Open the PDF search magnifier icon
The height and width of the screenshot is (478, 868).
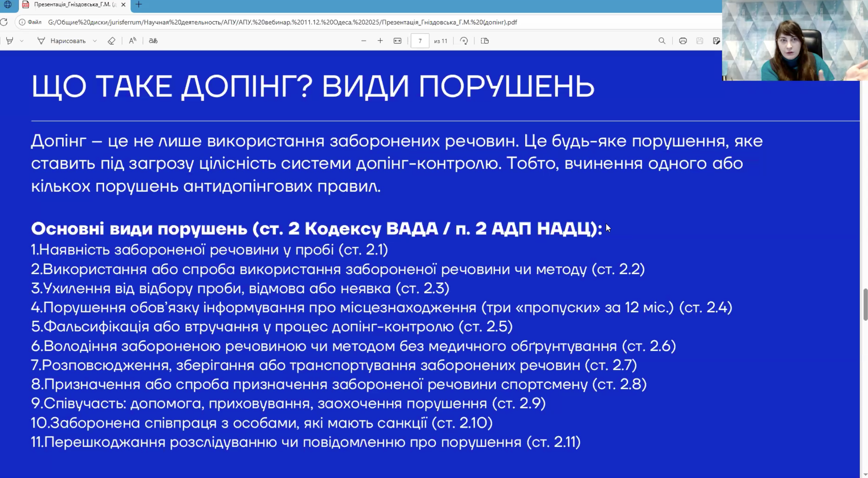[x=662, y=41]
